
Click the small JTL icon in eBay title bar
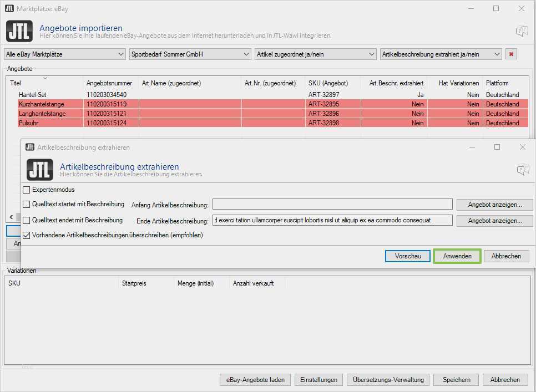9,8
